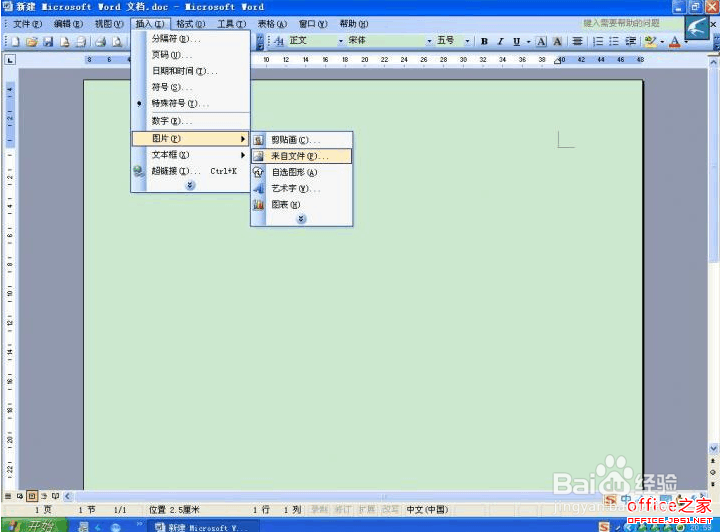Switch to Print layout view icon

click(x=32, y=496)
